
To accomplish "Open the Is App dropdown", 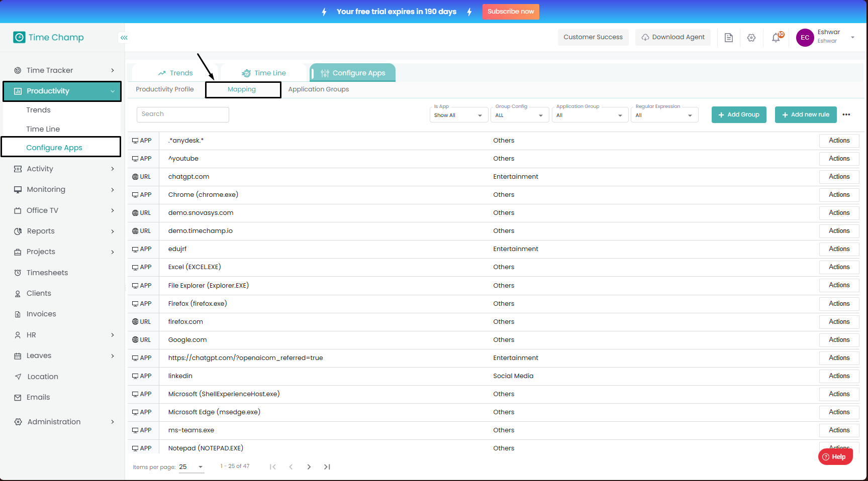I will (x=459, y=115).
